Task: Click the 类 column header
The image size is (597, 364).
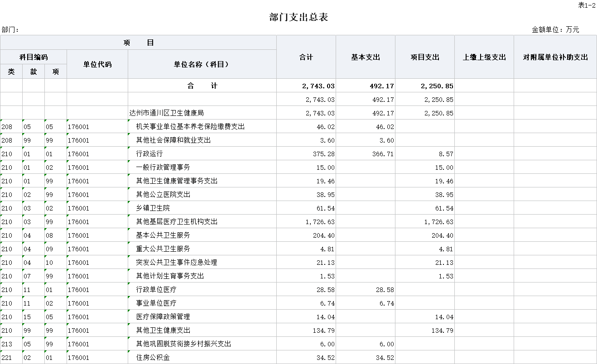Action: [x=11, y=72]
